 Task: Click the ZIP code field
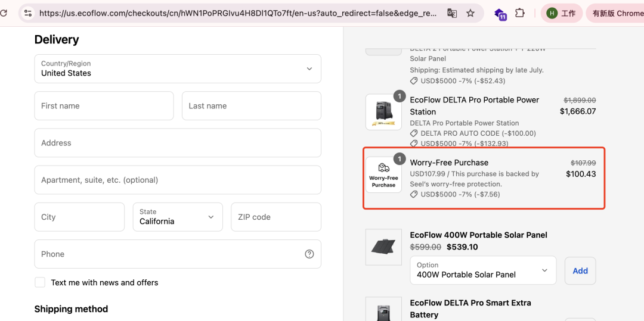coord(275,217)
